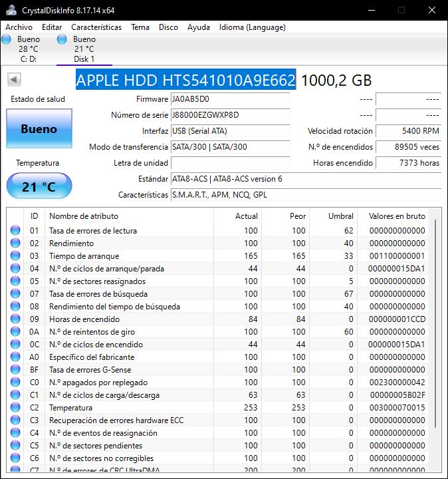Open the Disco menu
448x479 pixels.
(x=168, y=27)
